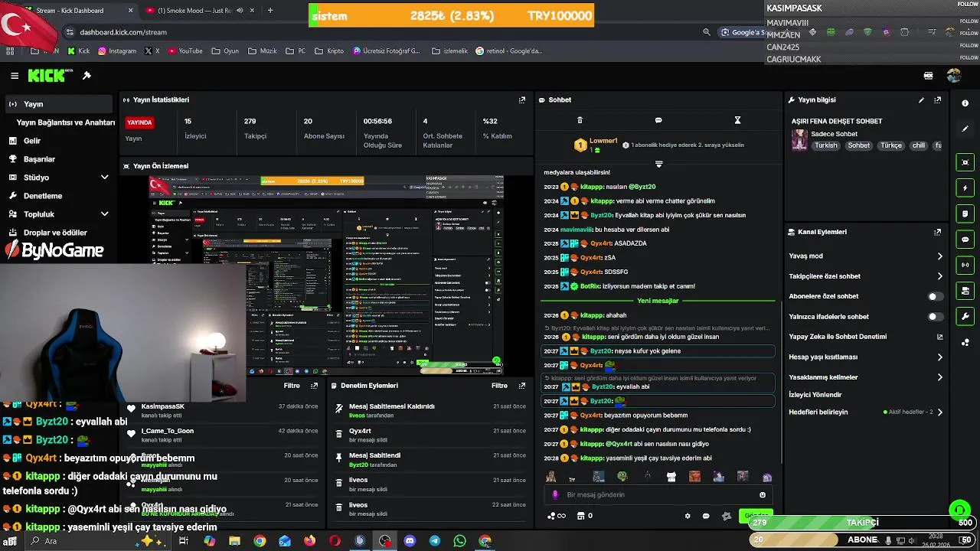This screenshot has width=980, height=551.
Task: Expand the Topluluk sidebar section
Action: point(105,214)
